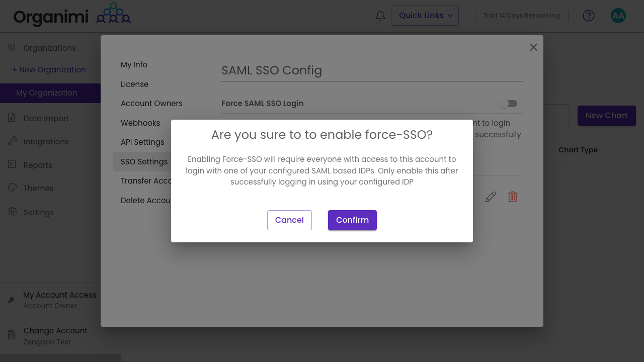Open the AA avatar account menu
Image resolution: width=644 pixels, height=362 pixels.
click(618, 16)
